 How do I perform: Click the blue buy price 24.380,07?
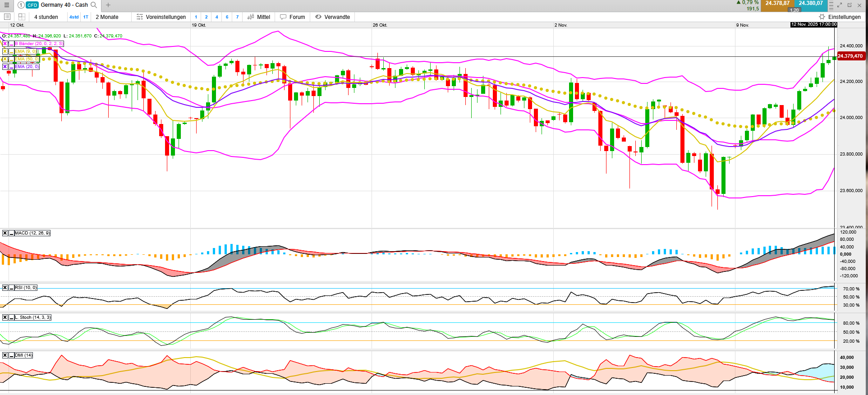point(811,4)
